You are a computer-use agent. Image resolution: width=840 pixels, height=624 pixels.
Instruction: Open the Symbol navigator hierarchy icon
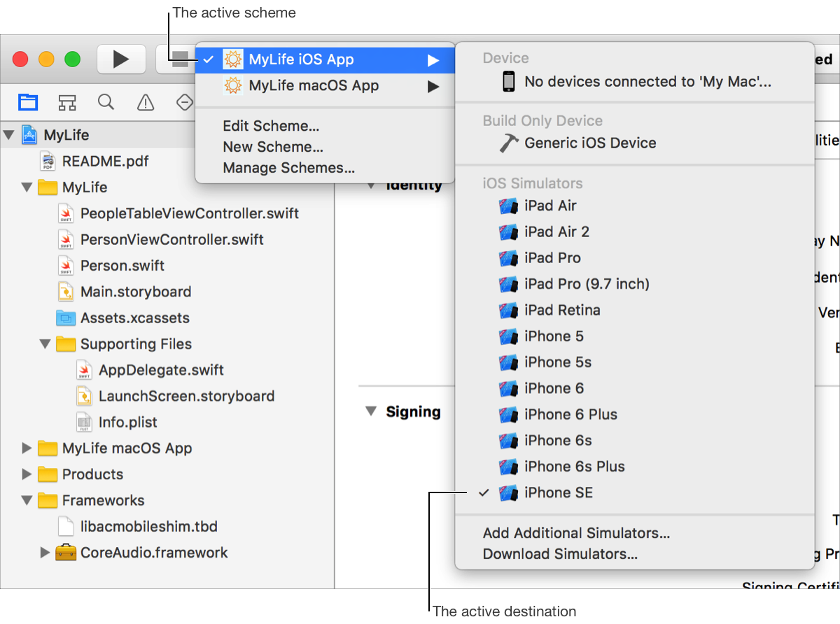click(x=67, y=103)
